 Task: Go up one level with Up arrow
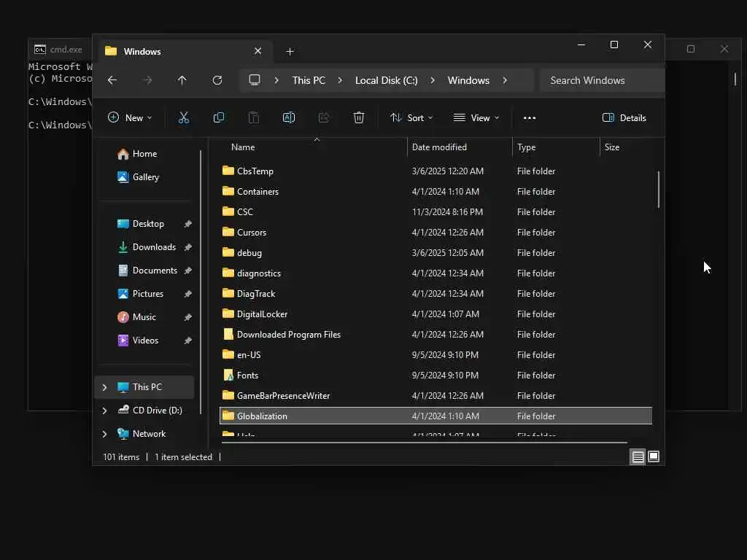(x=182, y=80)
